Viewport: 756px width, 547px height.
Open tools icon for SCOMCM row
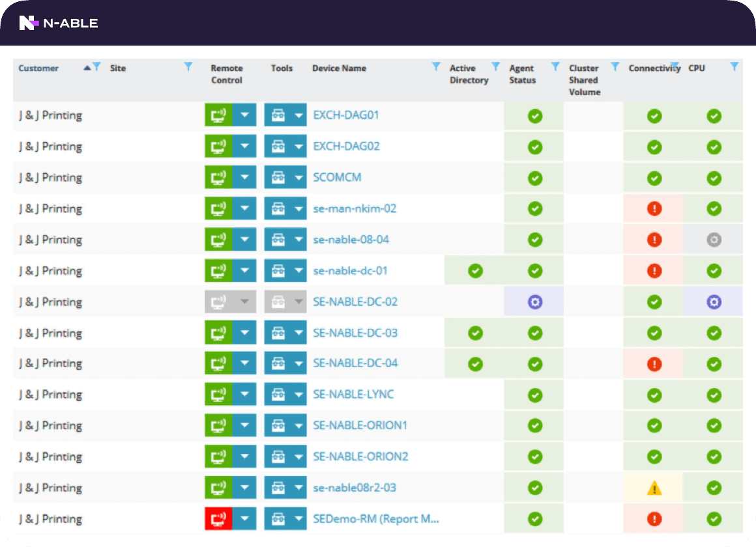click(278, 178)
